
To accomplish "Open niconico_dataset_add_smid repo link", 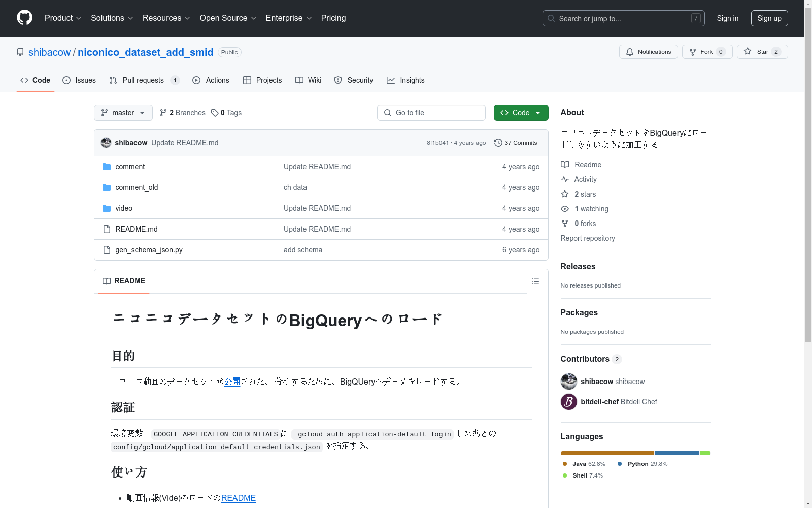I will click(145, 52).
